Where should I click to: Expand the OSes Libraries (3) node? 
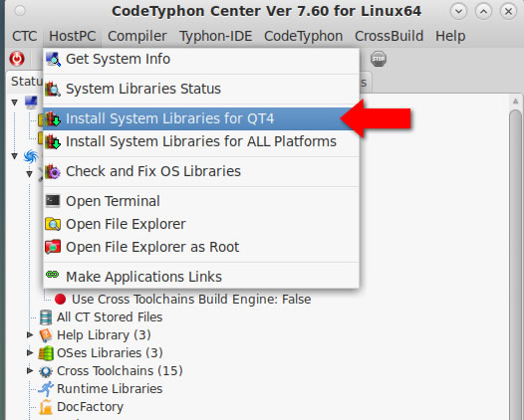(30, 352)
